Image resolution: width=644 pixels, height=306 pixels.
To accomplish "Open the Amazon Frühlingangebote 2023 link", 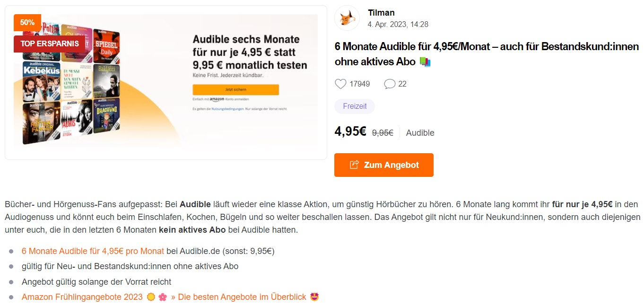I will tap(82, 297).
